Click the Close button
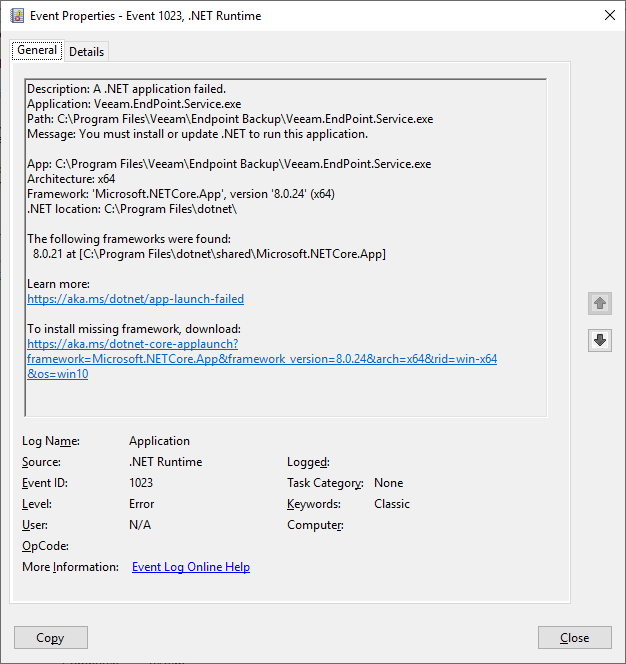Viewport: 626px width, 664px height. click(575, 638)
